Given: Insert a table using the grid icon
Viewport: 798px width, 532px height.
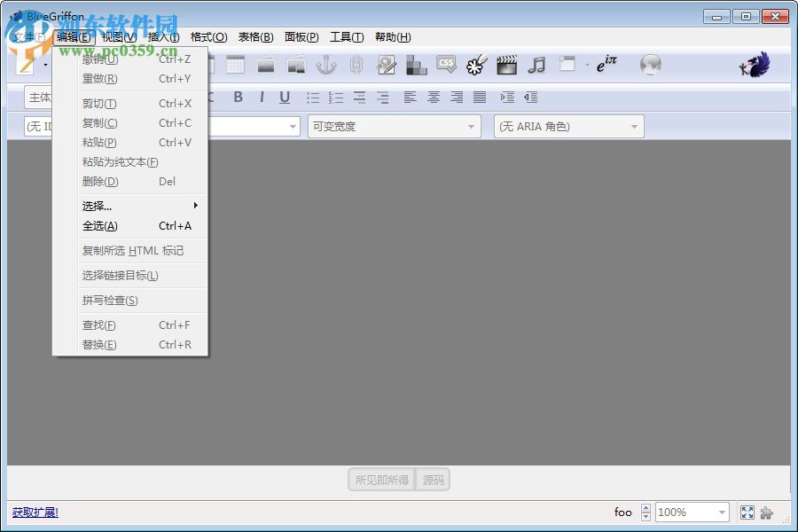Looking at the screenshot, I should tap(235, 65).
